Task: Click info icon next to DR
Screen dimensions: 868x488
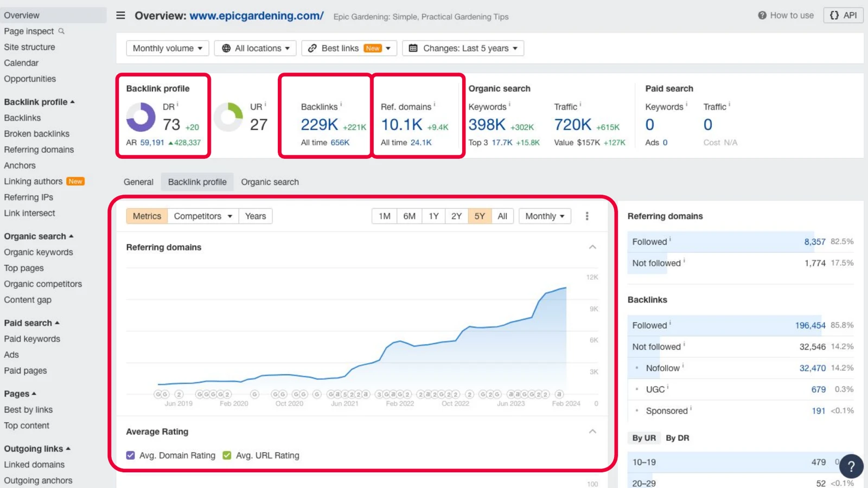Action: point(177,104)
